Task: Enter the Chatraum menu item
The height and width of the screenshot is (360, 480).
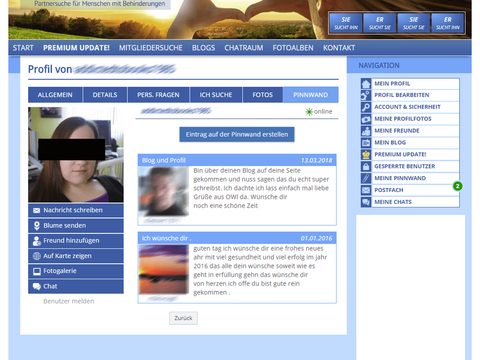Action: [x=244, y=48]
